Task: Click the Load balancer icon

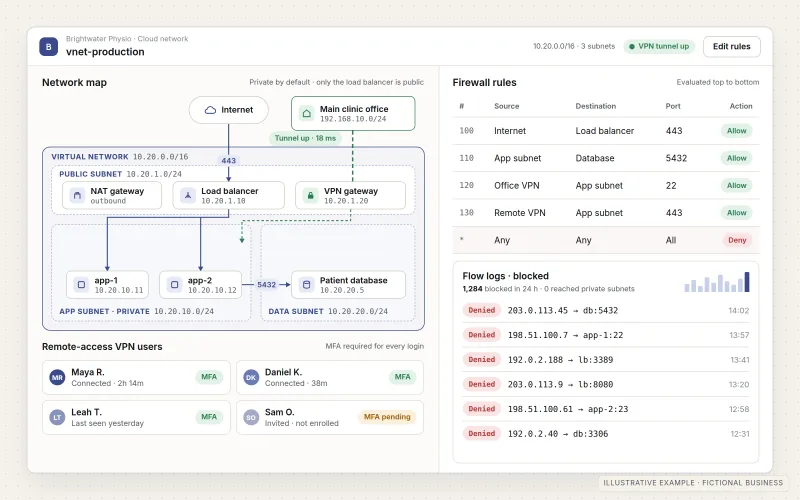Action: tap(188, 195)
